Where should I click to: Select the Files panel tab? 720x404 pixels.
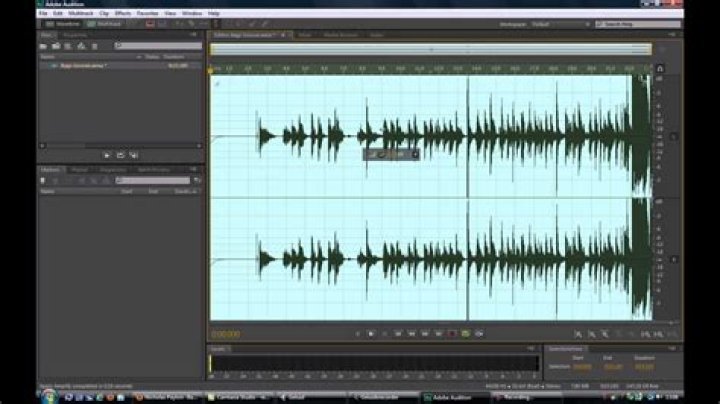tap(46, 35)
